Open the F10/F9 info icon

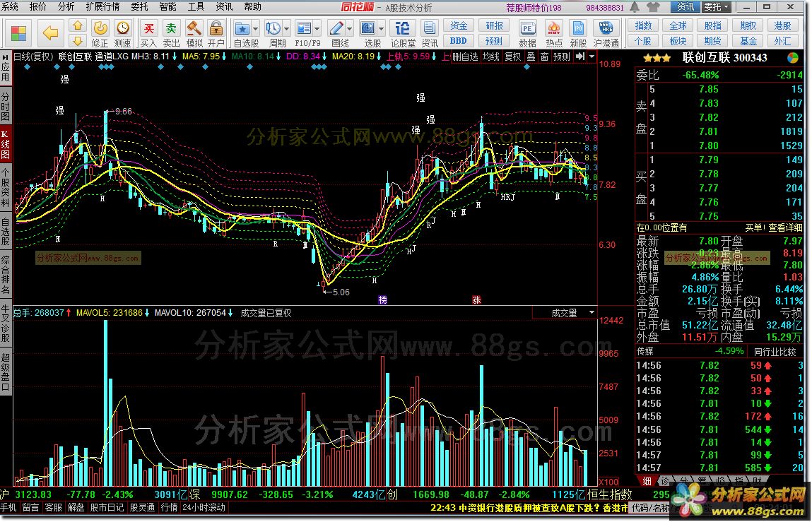[304, 28]
